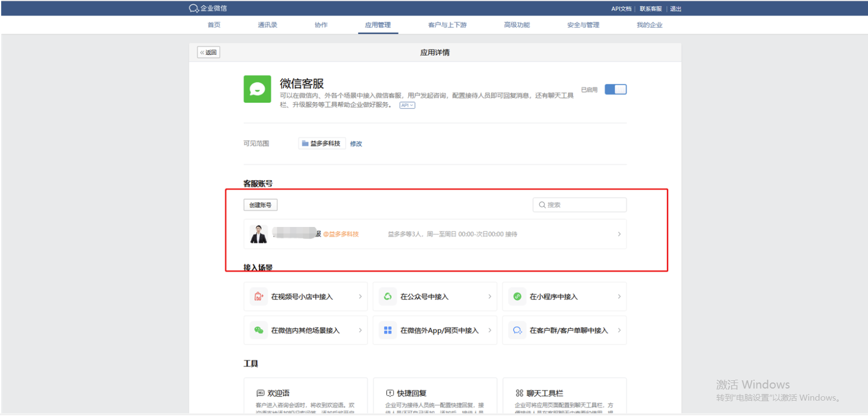This screenshot has height=416, width=868.
Task: Click the green WeChat Customer Service app icon
Action: (257, 89)
